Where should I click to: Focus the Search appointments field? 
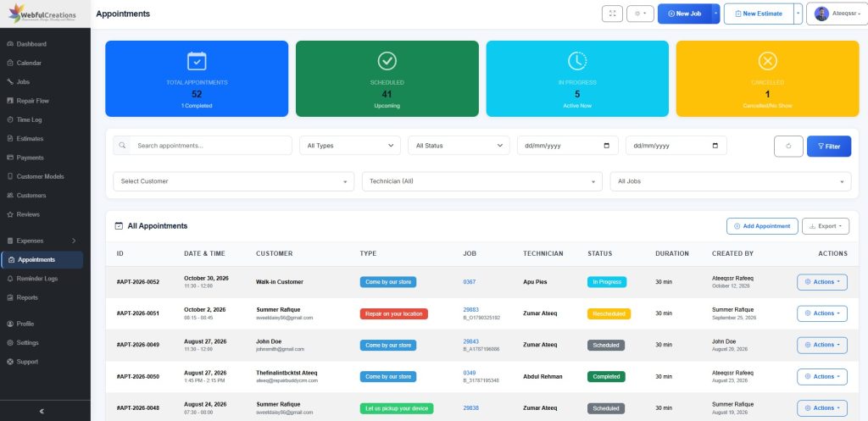tap(211, 146)
